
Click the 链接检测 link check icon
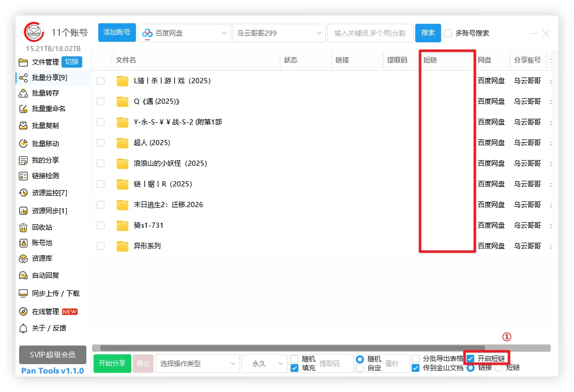(x=23, y=176)
